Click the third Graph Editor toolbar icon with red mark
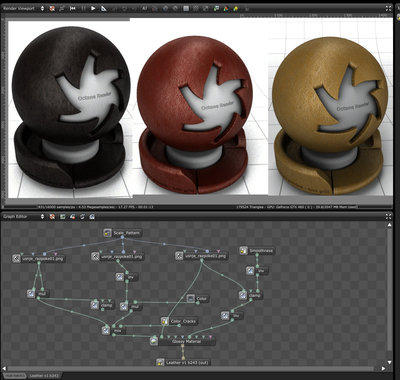The height and width of the screenshot is (380, 400). point(72,217)
